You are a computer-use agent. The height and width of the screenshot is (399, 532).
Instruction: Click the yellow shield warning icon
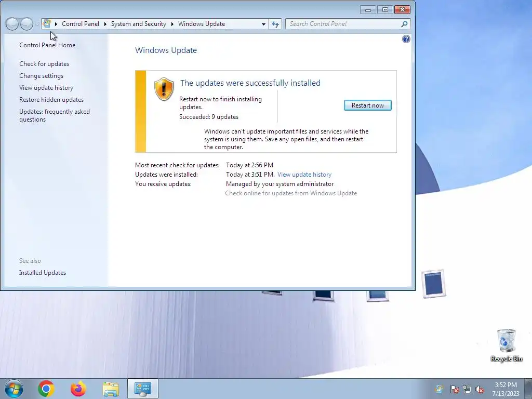tap(164, 89)
